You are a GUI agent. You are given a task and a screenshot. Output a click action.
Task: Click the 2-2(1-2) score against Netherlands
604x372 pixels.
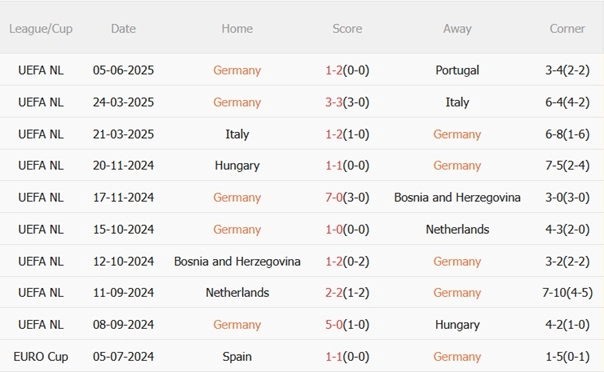click(x=347, y=293)
